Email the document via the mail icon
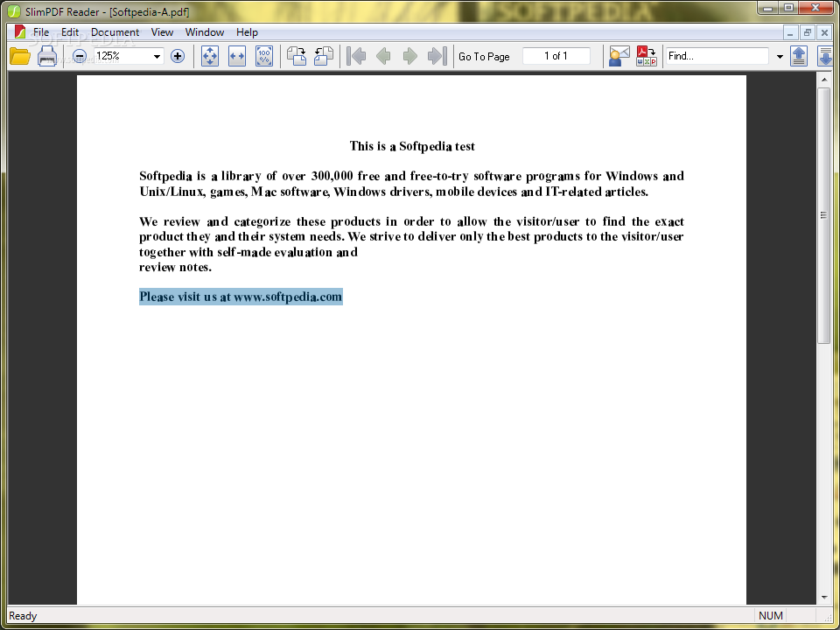 [x=619, y=56]
